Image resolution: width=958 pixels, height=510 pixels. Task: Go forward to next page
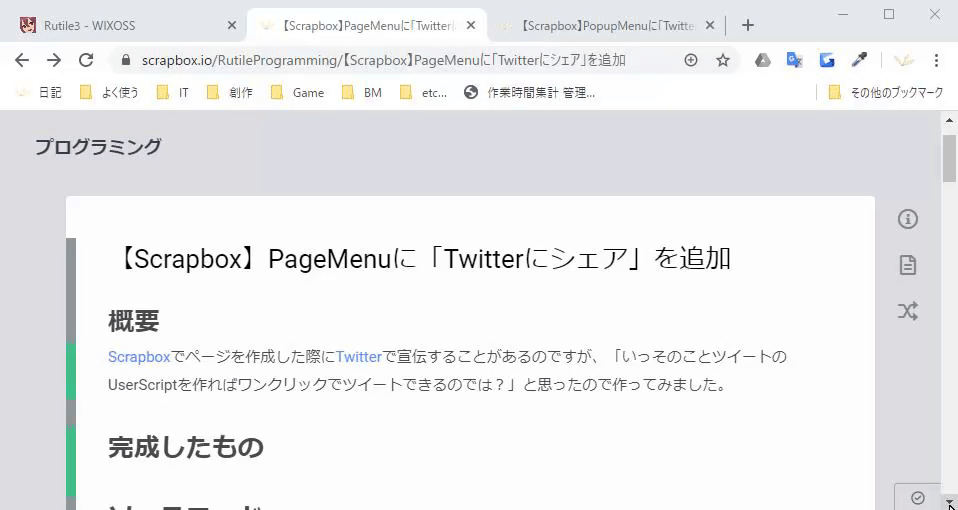click(54, 60)
